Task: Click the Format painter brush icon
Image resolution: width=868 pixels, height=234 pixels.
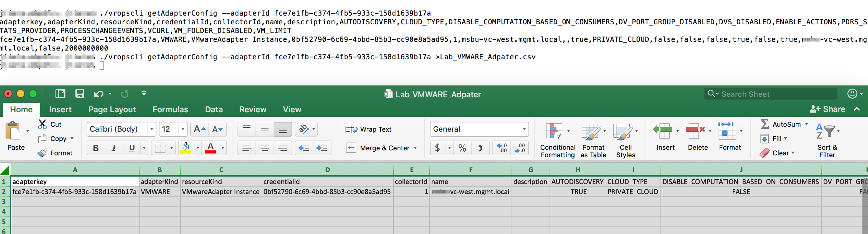Action: tap(42, 153)
